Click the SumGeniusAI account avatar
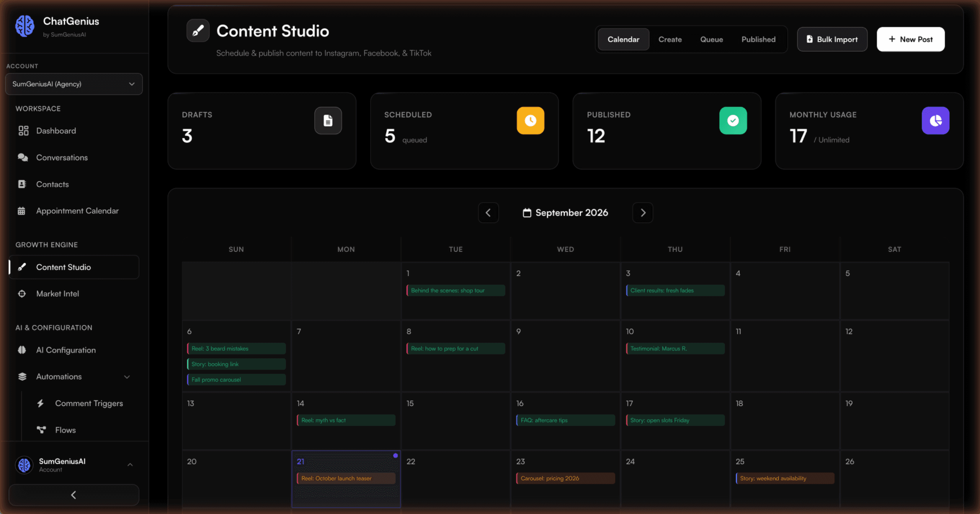This screenshot has width=980, height=514. (24, 465)
